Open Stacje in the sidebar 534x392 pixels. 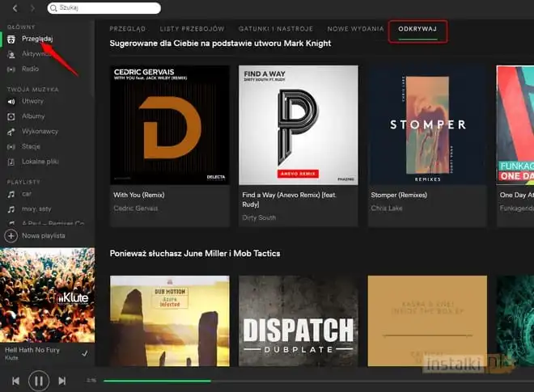pos(31,146)
